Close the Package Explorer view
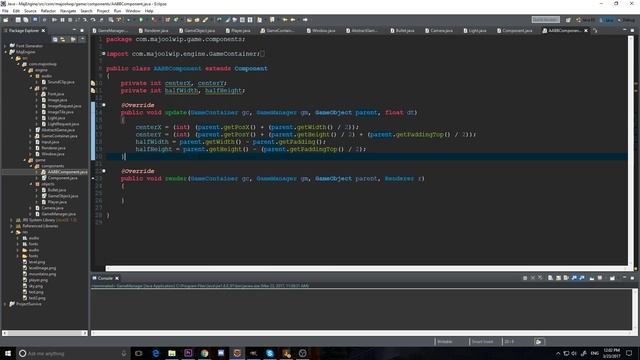The image size is (640, 360). coord(43,31)
